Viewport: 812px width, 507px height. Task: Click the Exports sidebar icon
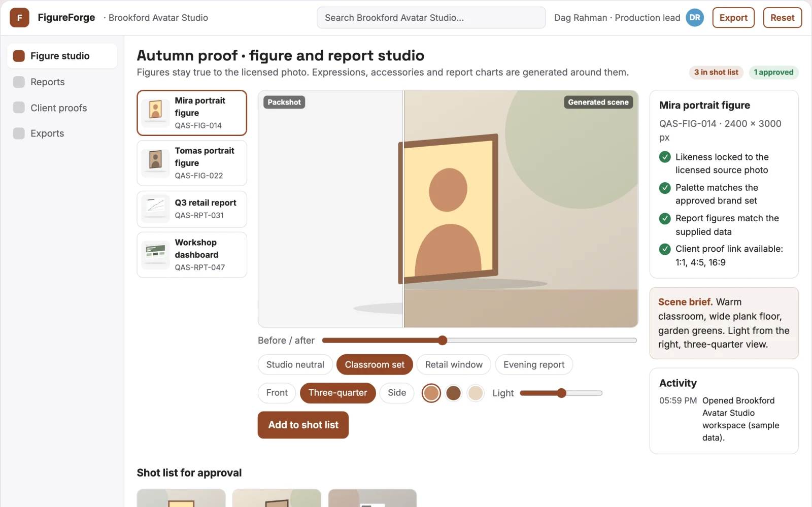[19, 133]
